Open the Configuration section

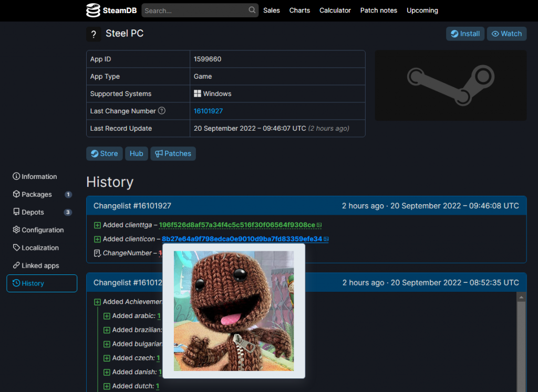(x=42, y=230)
